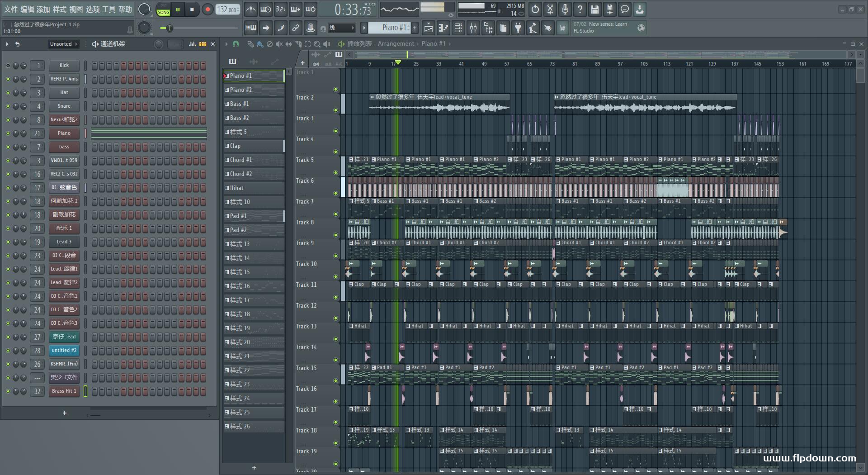The image size is (868, 475).
Task: Open the Unsorted channel filter dropdown
Action: click(x=64, y=44)
